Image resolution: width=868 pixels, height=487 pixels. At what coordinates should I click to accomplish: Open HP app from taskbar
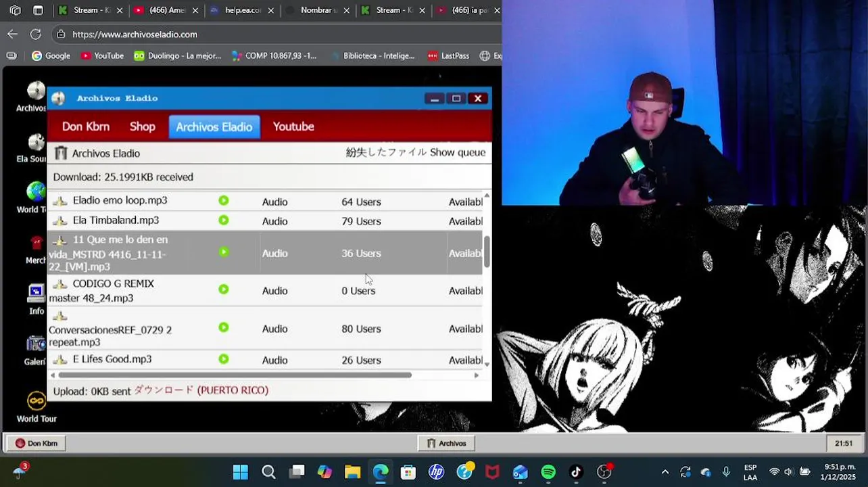436,472
